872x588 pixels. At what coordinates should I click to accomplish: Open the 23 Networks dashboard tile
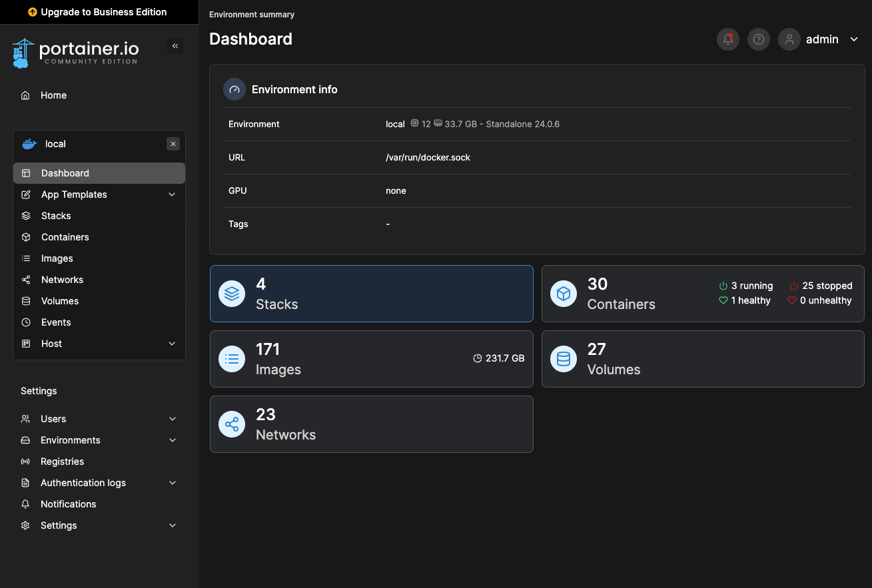point(372,424)
